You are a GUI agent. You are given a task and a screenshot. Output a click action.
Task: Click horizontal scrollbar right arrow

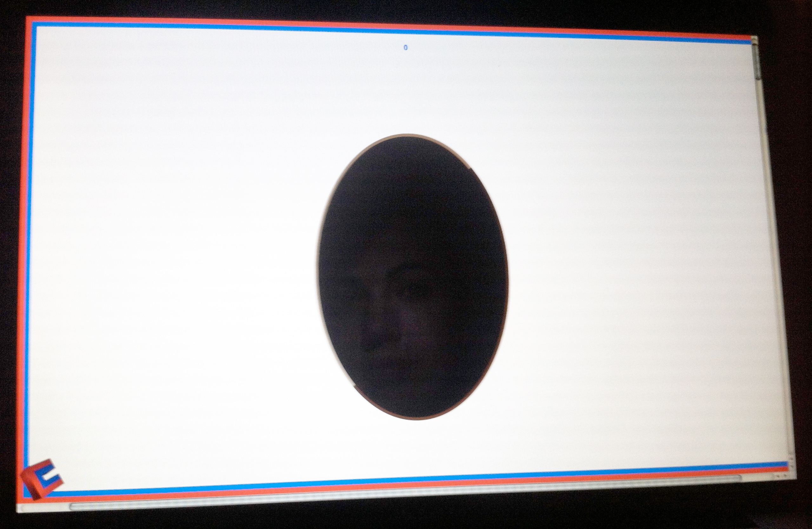[785, 475]
